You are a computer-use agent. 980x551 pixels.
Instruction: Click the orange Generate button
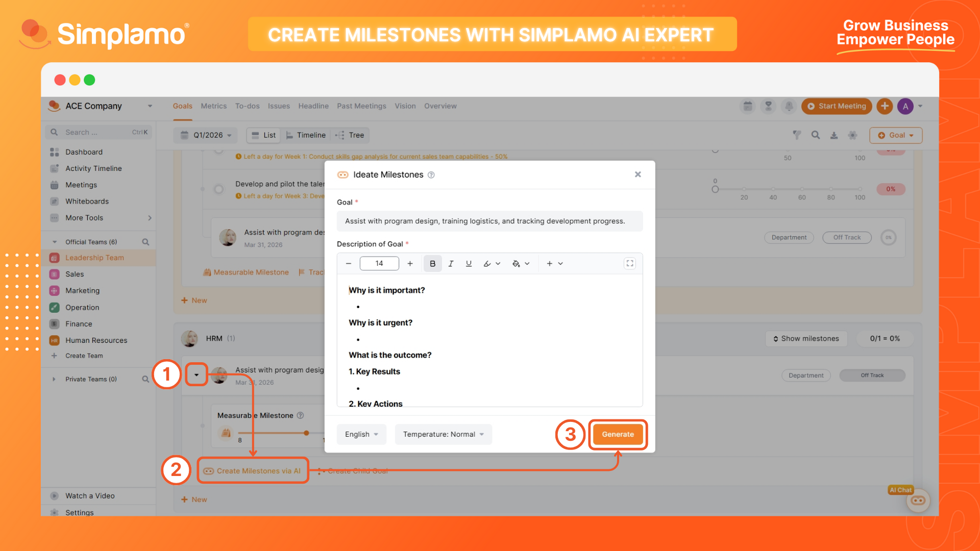[x=618, y=434]
